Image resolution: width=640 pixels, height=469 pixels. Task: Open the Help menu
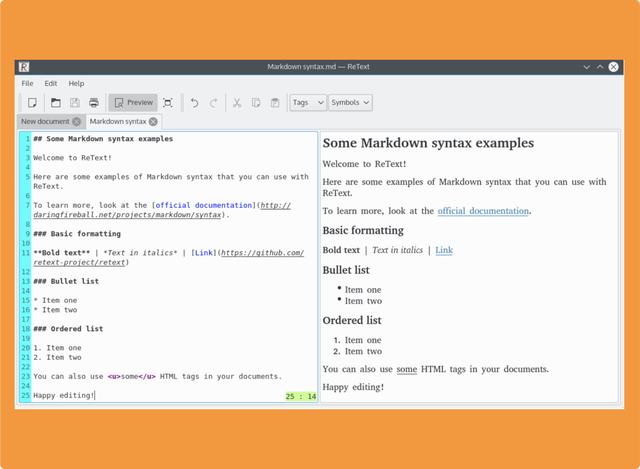tap(76, 83)
